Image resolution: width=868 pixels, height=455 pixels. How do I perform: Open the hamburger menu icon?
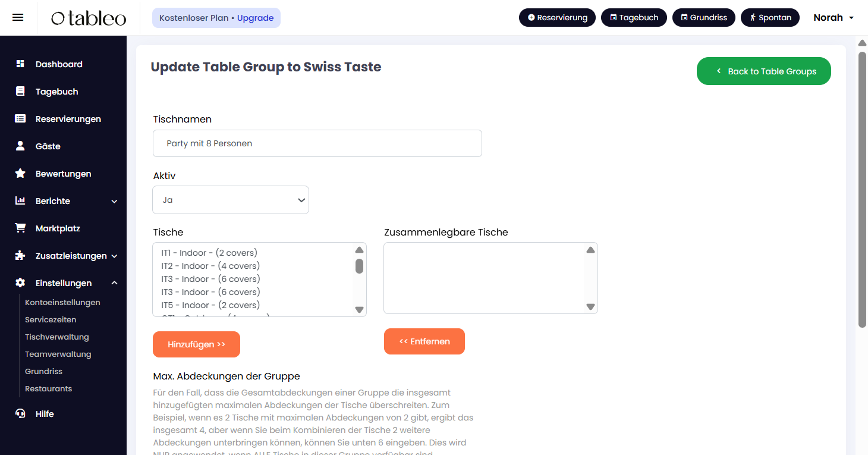pyautogui.click(x=18, y=18)
